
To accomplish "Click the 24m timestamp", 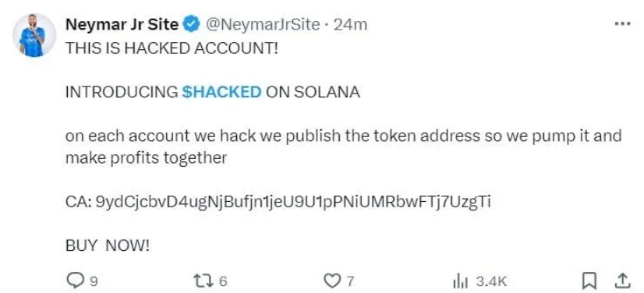I will (350, 25).
